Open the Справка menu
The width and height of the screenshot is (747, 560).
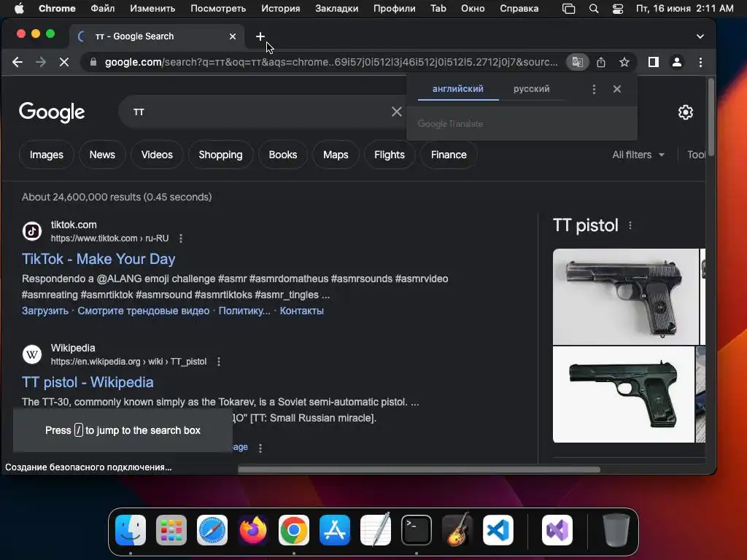519,9
